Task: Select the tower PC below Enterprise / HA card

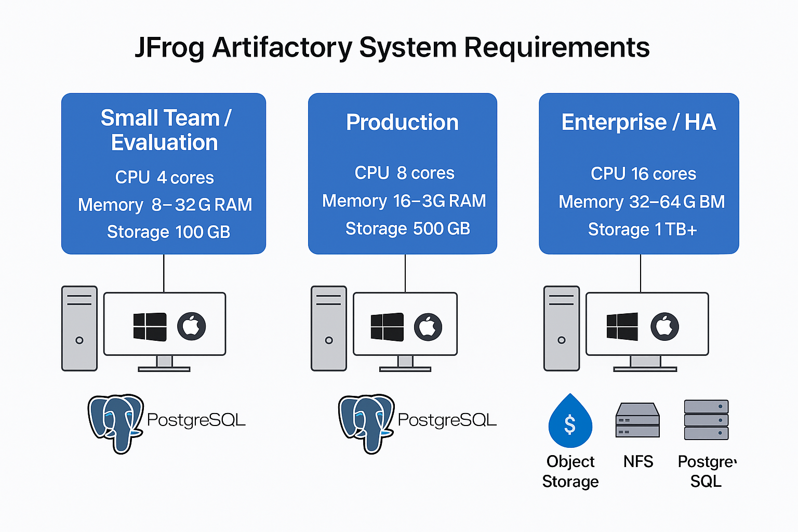Action: [x=562, y=328]
